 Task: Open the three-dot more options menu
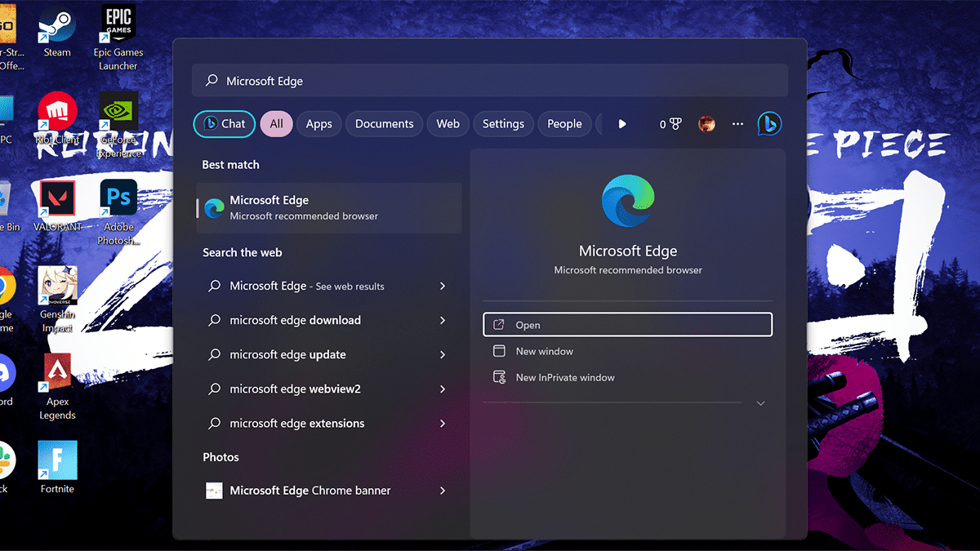pyautogui.click(x=737, y=124)
